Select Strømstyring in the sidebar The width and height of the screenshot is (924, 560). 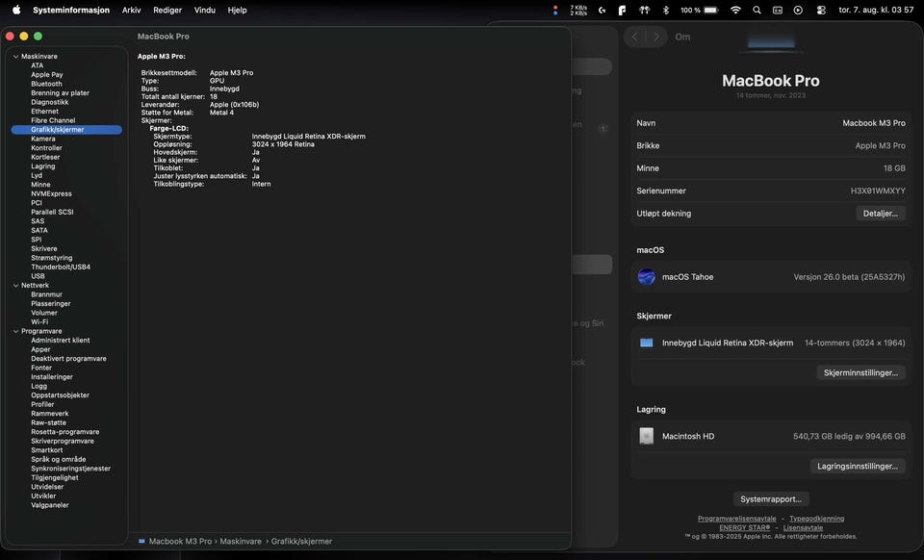[x=52, y=258]
